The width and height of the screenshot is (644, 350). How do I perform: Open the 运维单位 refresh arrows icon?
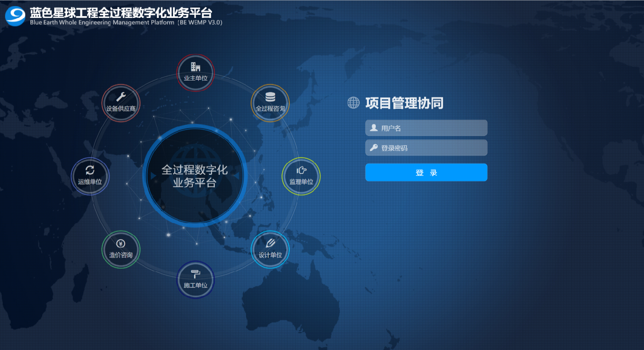tap(90, 170)
